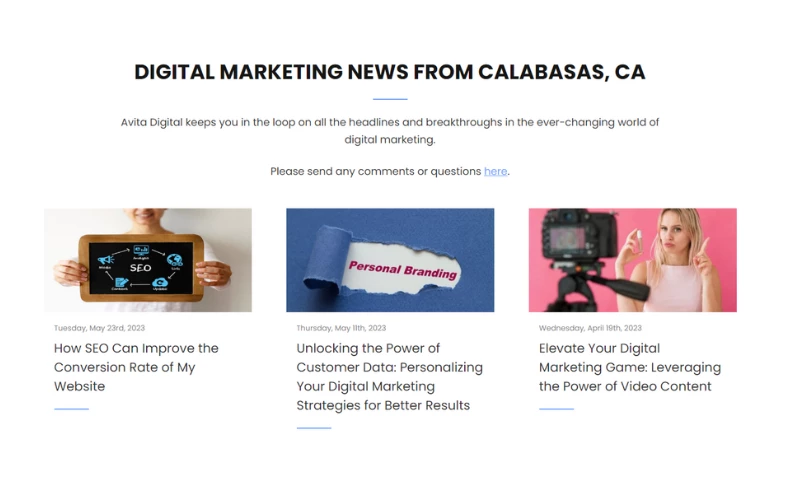
Task: Click the date 'Tuesday, May 23rd, 2023'
Action: pyautogui.click(x=99, y=328)
